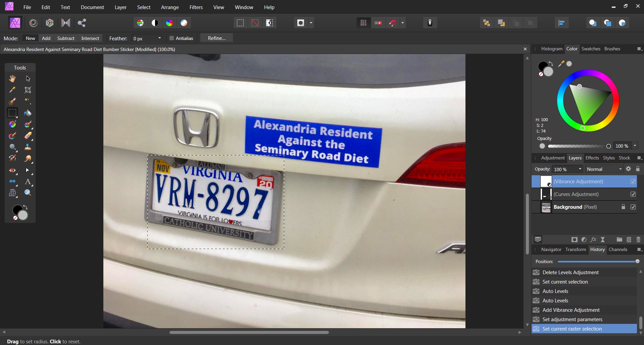644x345 pixels.
Task: Click the horizontal canvas scrollbar
Action: click(x=249, y=332)
